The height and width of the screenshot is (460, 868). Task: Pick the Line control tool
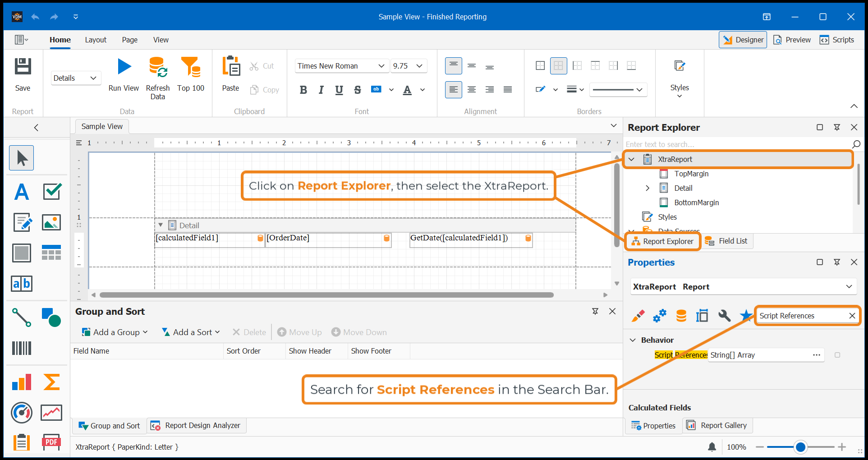pos(22,317)
